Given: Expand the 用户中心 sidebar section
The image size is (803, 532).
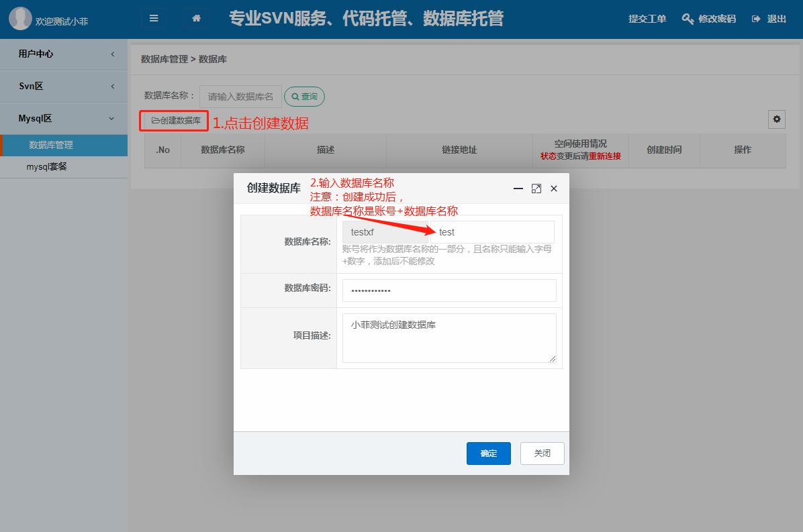Looking at the screenshot, I should [64, 54].
